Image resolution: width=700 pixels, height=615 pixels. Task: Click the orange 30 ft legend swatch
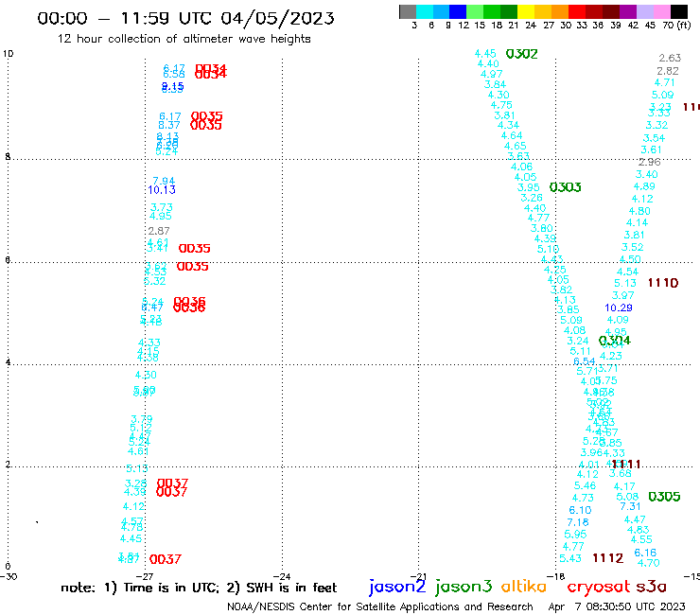click(x=560, y=11)
